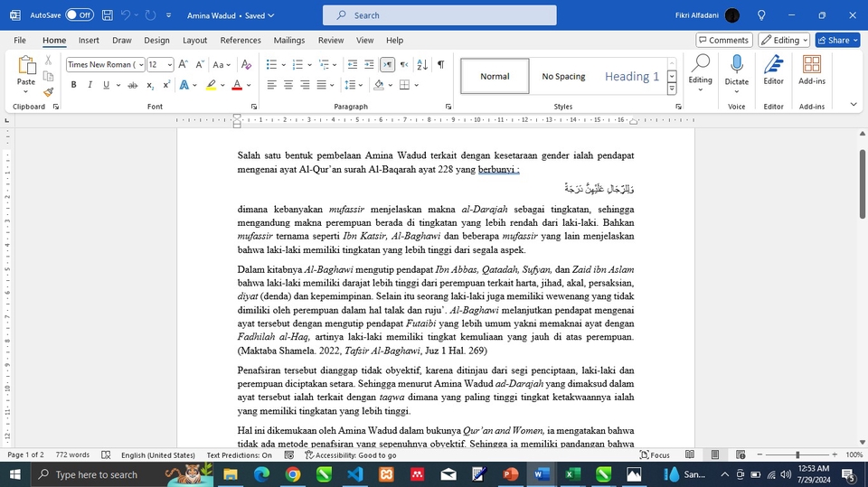This screenshot has height=487, width=868.
Task: Align text left
Action: [x=271, y=85]
